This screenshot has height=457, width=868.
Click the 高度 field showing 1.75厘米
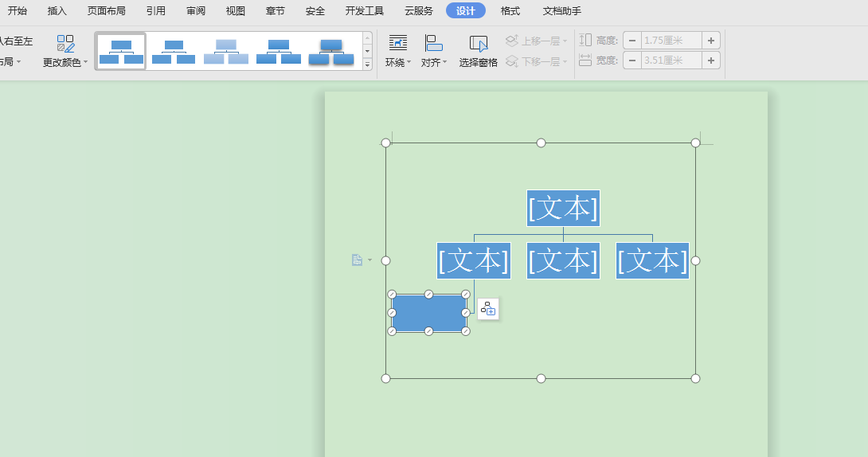pyautogui.click(x=671, y=41)
